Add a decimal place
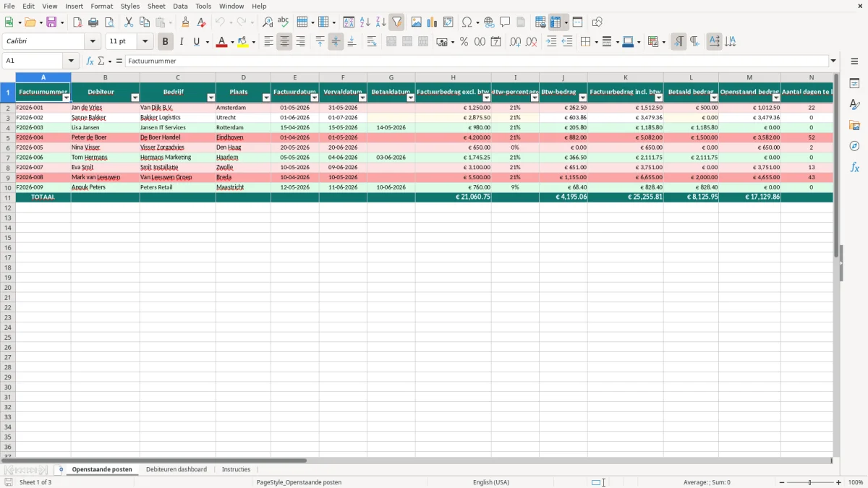The height and width of the screenshot is (488, 868). 515,42
